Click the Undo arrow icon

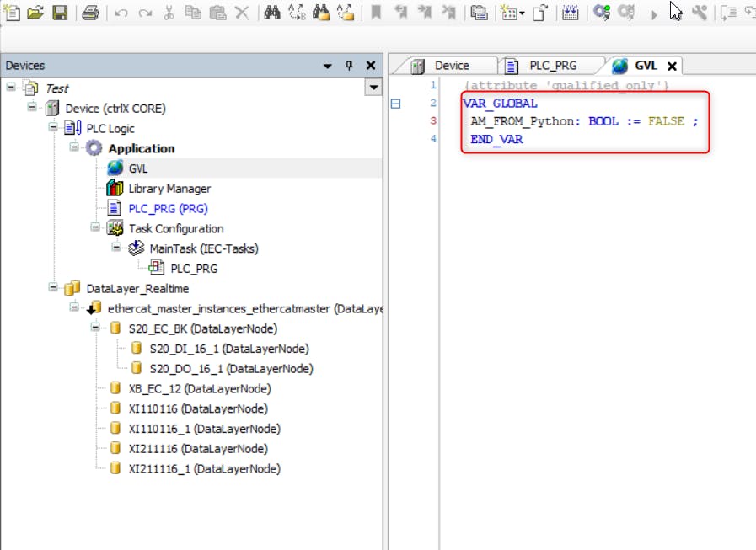click(x=121, y=13)
